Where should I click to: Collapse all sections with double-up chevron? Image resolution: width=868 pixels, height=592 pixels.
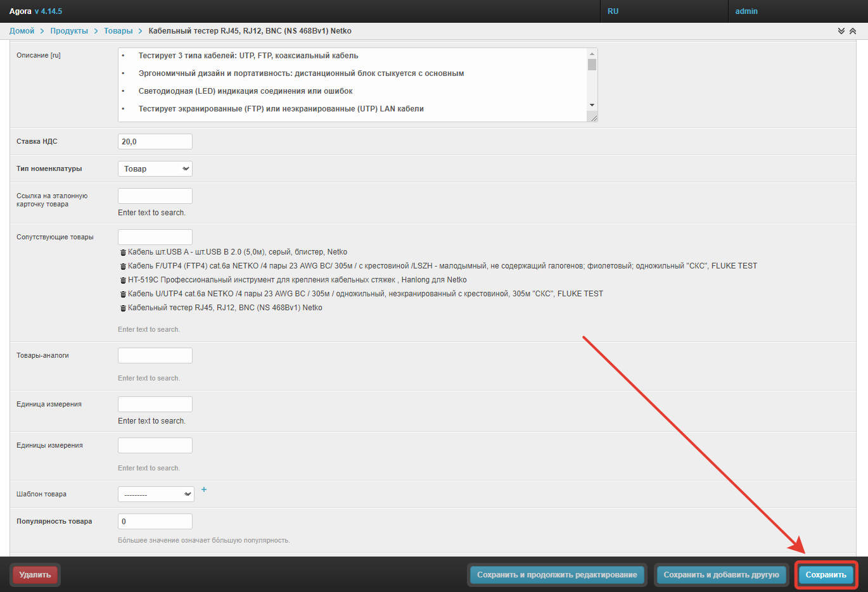coord(853,31)
